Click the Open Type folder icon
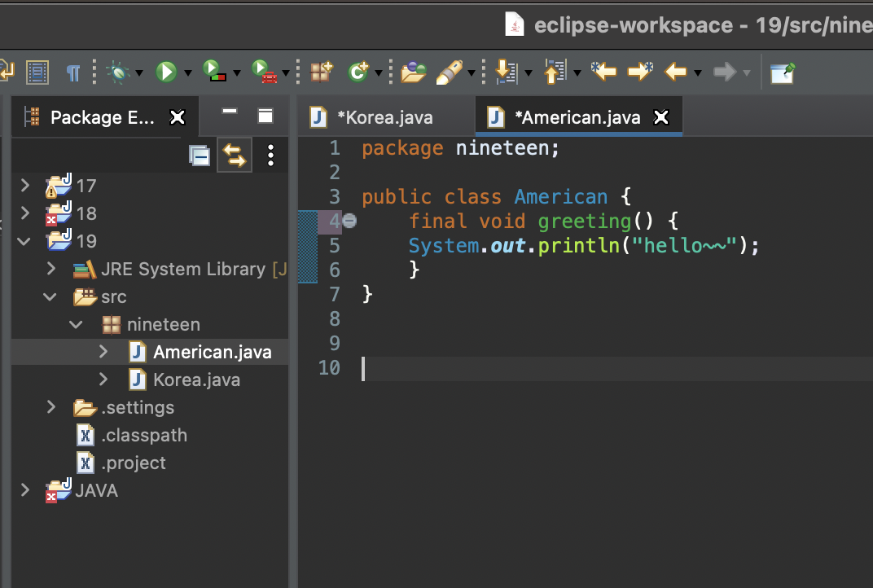The image size is (873, 588). 413,72
